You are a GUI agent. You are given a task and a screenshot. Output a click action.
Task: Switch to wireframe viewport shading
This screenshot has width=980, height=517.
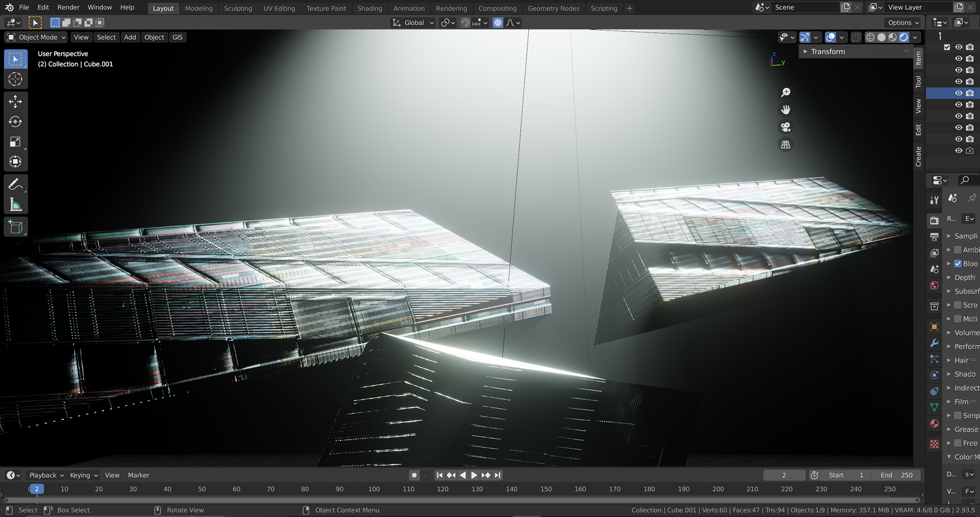coord(870,37)
